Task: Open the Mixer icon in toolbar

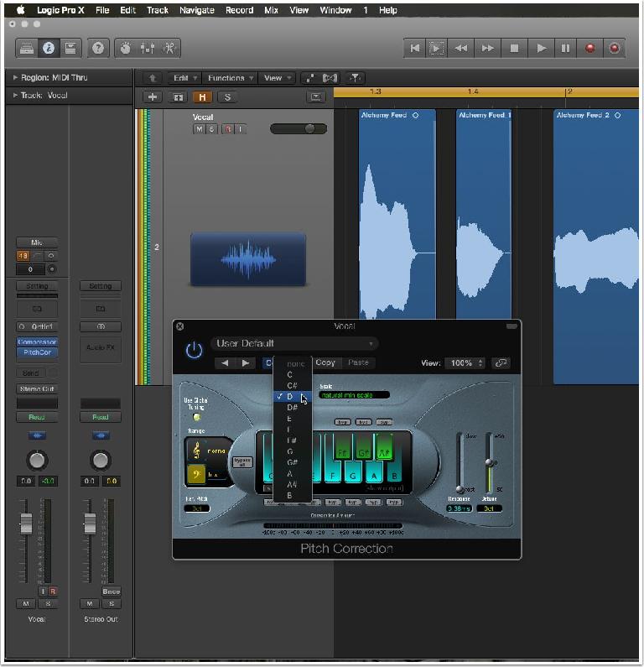Action: (147, 48)
